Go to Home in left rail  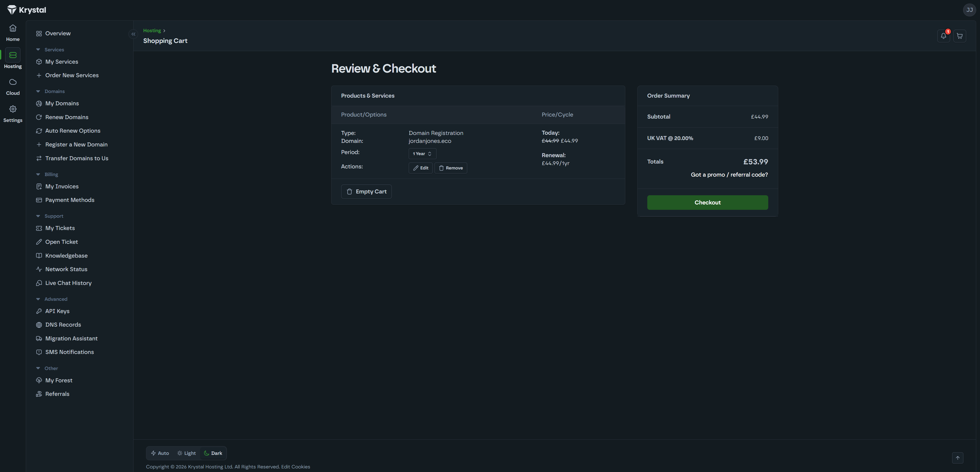[13, 33]
